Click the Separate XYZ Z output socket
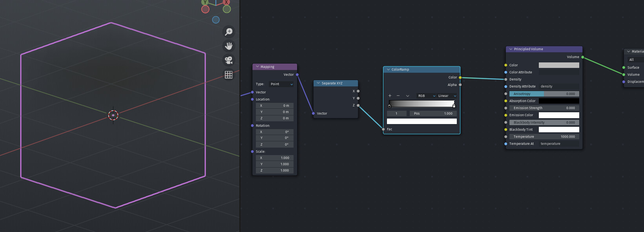Screen dimensions: 644x232 [358, 105]
